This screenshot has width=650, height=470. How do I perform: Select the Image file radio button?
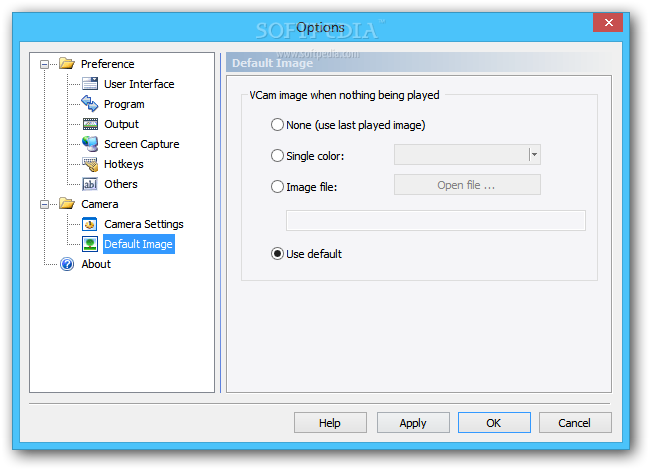(277, 187)
